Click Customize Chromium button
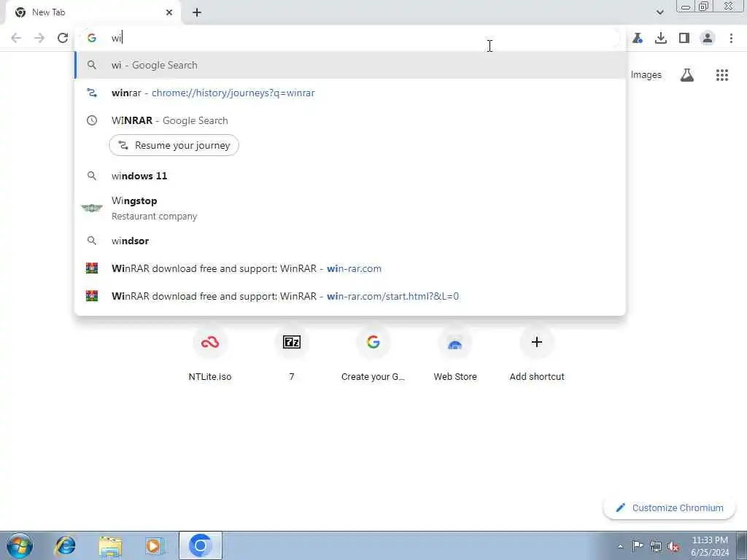747x560 pixels. click(670, 507)
